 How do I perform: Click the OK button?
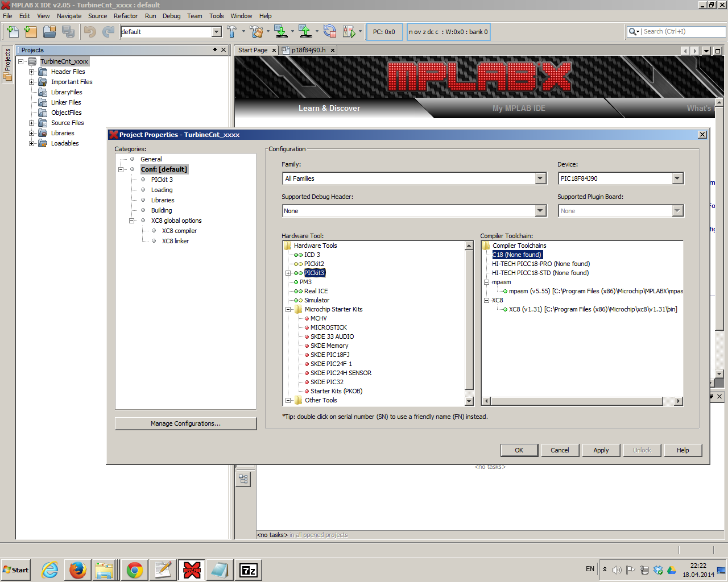[519, 450]
